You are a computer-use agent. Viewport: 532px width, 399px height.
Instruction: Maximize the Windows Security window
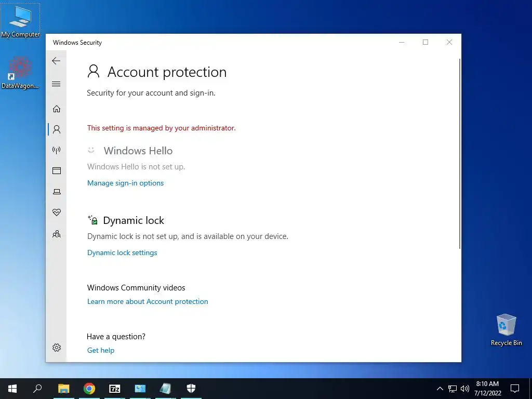pos(425,42)
